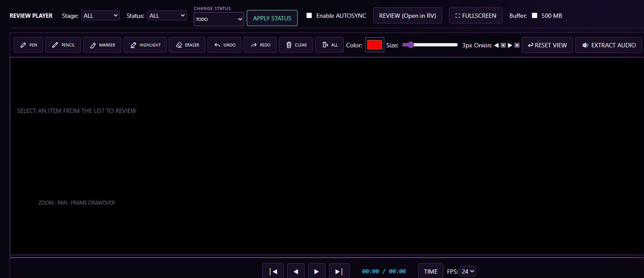Click the square icon after Onion left triangle
This screenshot has width=644, height=278.
503,45
